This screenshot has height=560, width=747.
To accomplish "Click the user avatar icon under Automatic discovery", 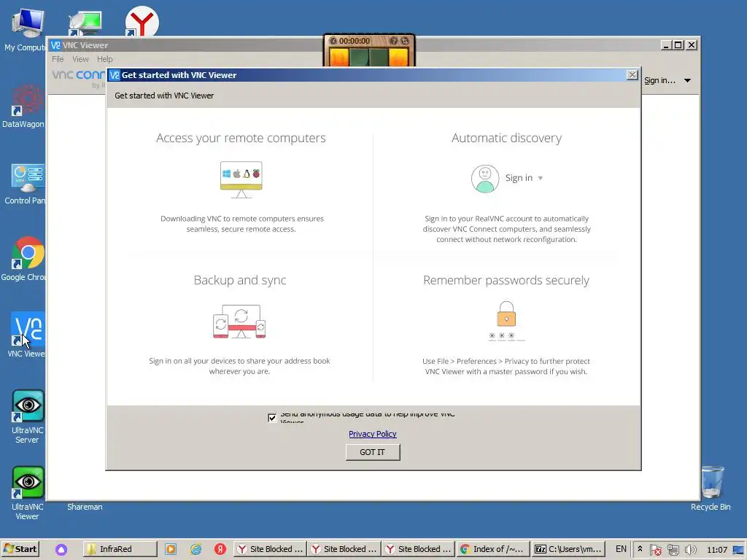I will coord(485,179).
